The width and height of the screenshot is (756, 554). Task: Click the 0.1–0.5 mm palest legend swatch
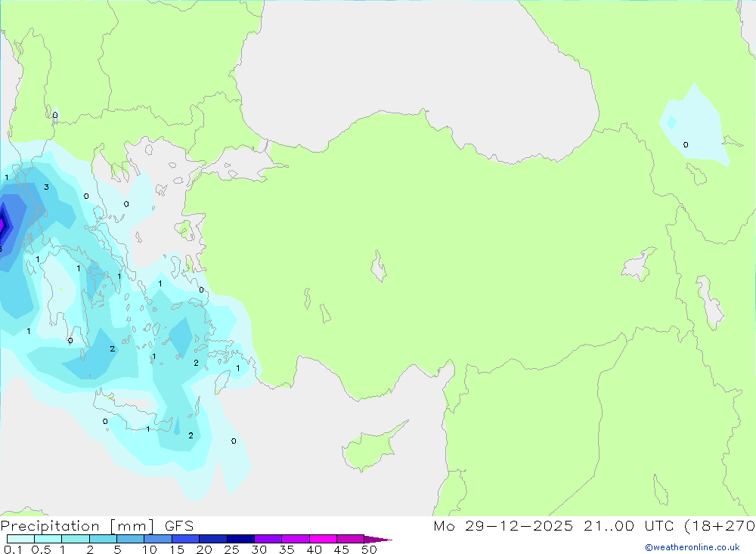pyautogui.click(x=20, y=539)
